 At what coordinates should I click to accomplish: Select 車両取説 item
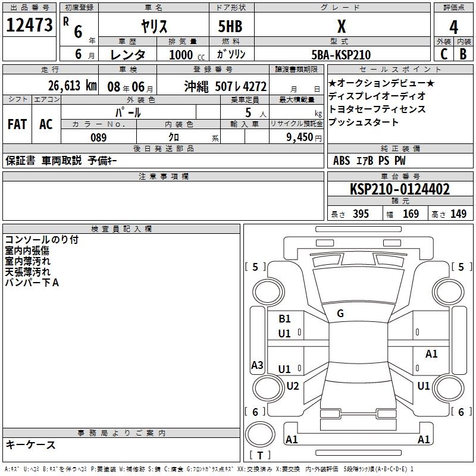pos(61,161)
